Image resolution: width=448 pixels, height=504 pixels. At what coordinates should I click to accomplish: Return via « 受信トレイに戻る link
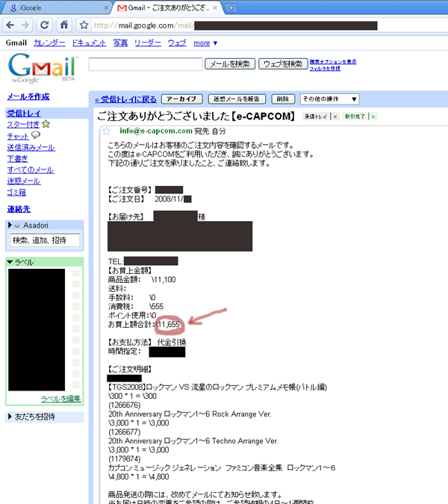pyautogui.click(x=125, y=99)
